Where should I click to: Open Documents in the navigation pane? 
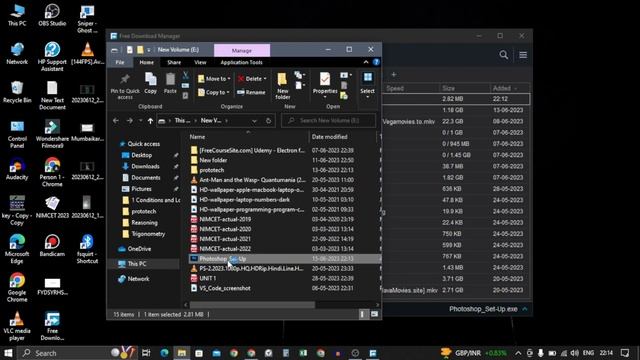[x=141, y=178]
